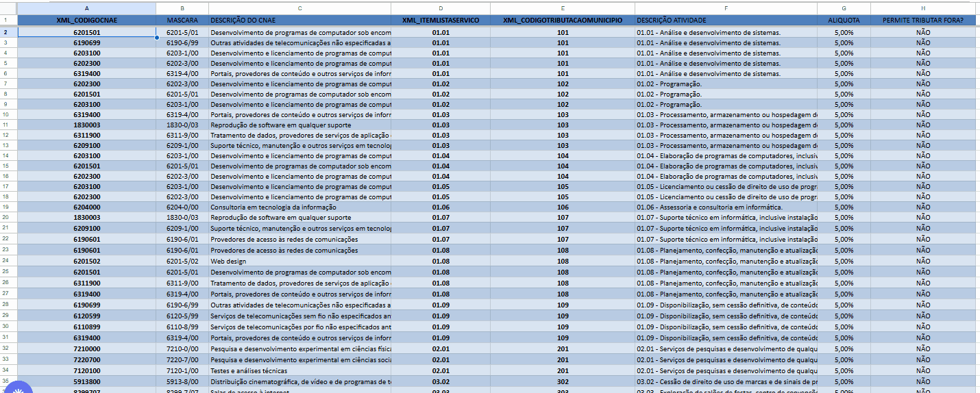Select the Testes e análises técnicas cell
Image resolution: width=980 pixels, height=393 pixels.
pos(299,370)
